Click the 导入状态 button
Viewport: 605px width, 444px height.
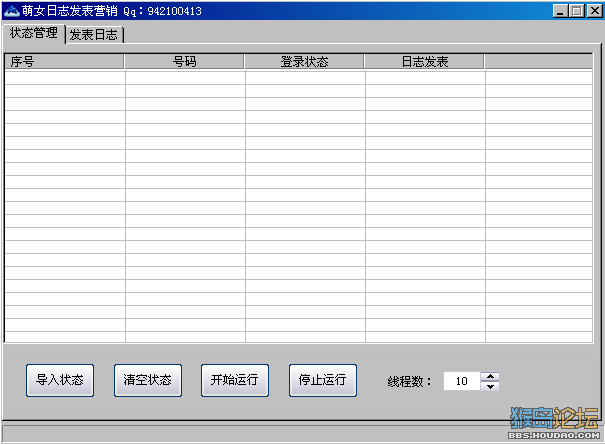tap(60, 380)
